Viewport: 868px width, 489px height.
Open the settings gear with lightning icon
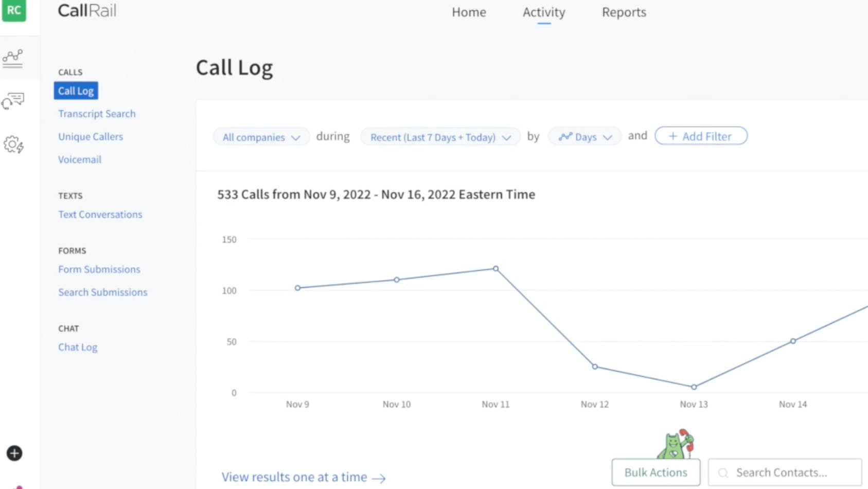[13, 146]
